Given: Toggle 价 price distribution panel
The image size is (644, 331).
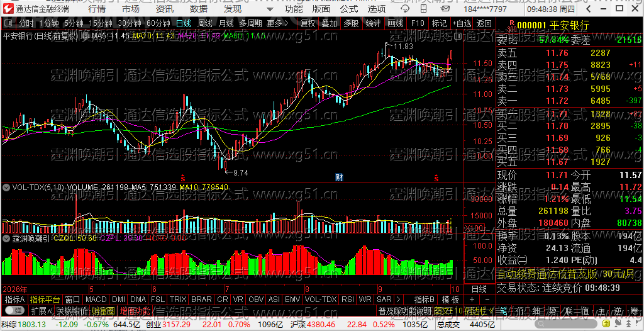Looking at the screenshot, I should point(520,310).
